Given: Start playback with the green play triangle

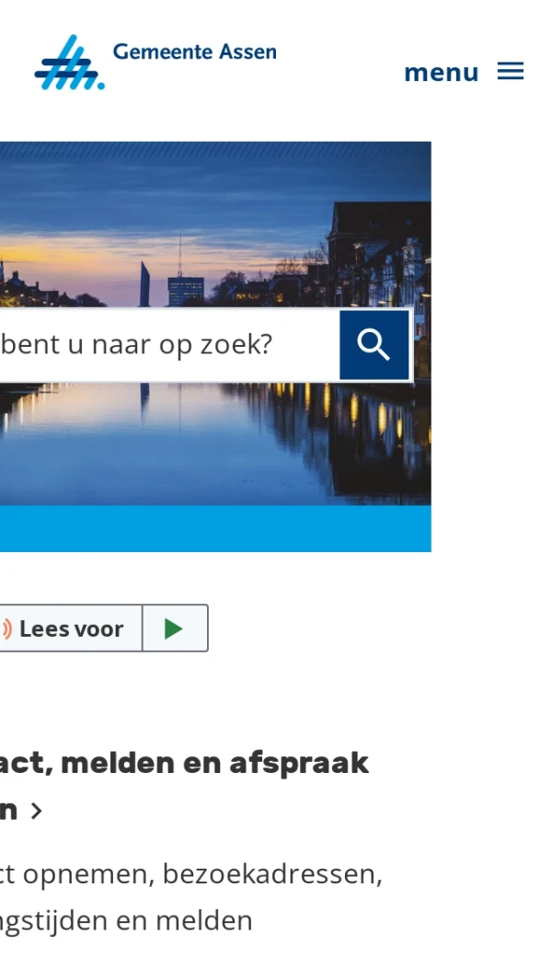Looking at the screenshot, I should click(174, 628).
